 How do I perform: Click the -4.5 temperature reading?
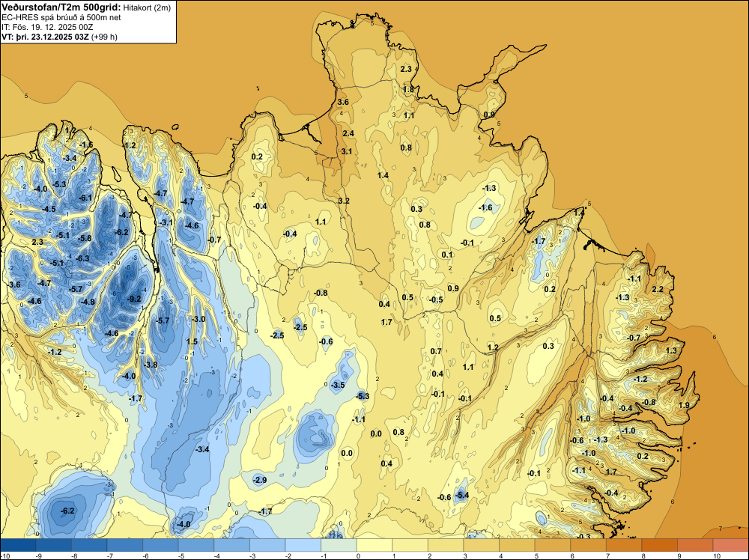[x=49, y=209]
